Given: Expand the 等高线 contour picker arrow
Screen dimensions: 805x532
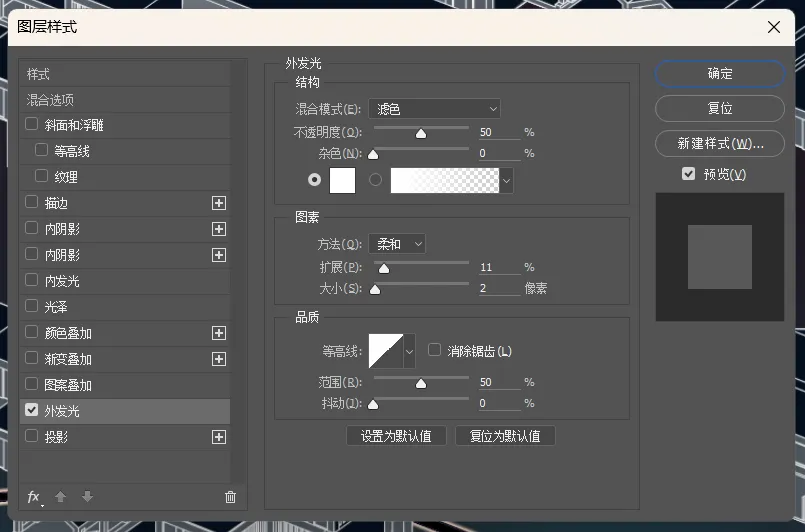Looking at the screenshot, I should click(x=409, y=351).
